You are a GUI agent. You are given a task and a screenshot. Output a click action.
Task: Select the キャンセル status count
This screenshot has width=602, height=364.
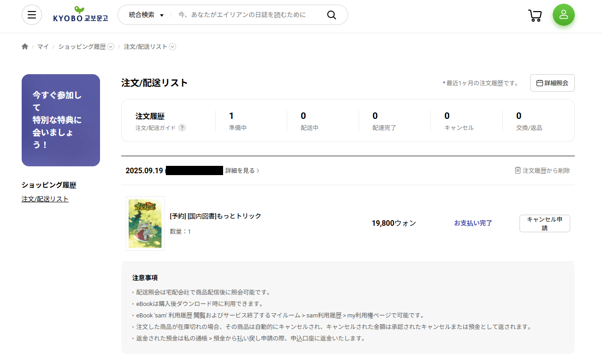(x=447, y=116)
